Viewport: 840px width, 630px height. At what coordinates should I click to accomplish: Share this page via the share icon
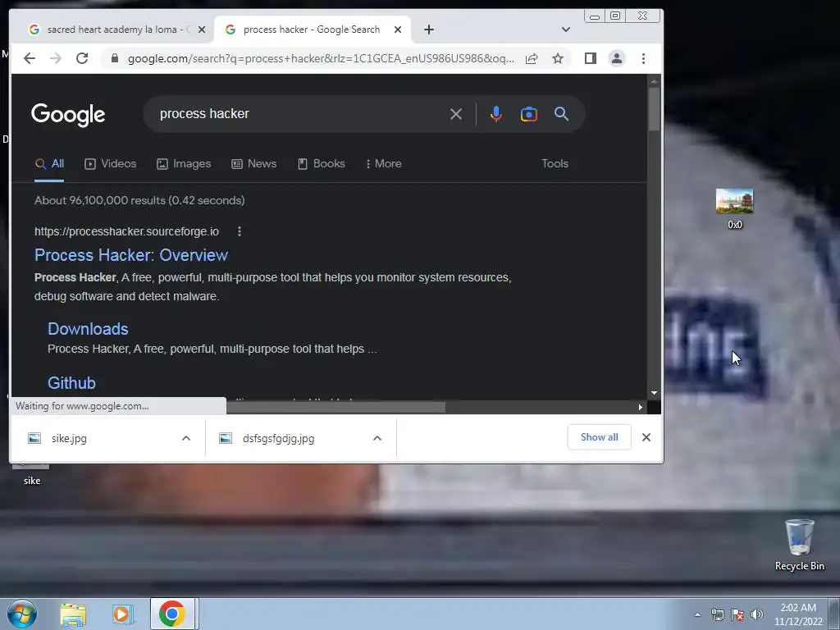532,58
